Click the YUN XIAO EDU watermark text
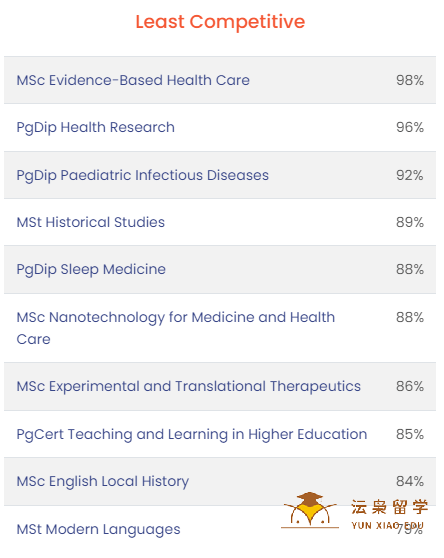The height and width of the screenshot is (558, 444). pyautogui.click(x=387, y=526)
